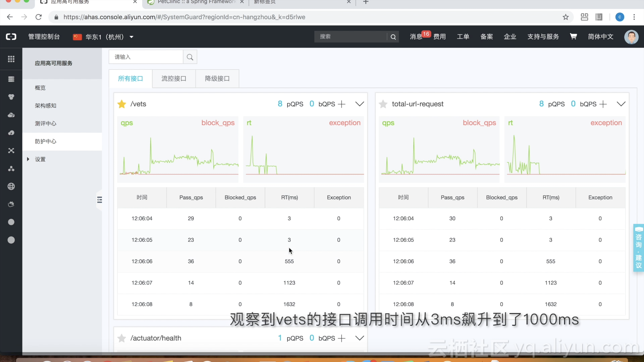This screenshot has width=644, height=362.
Task: Switch to 降级接口 tab
Action: pos(217,78)
